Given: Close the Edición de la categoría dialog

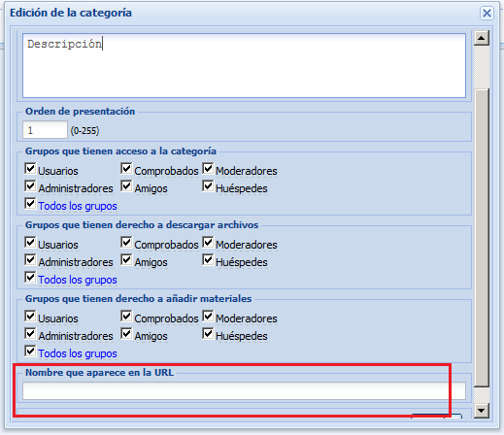Looking at the screenshot, I should [x=487, y=14].
